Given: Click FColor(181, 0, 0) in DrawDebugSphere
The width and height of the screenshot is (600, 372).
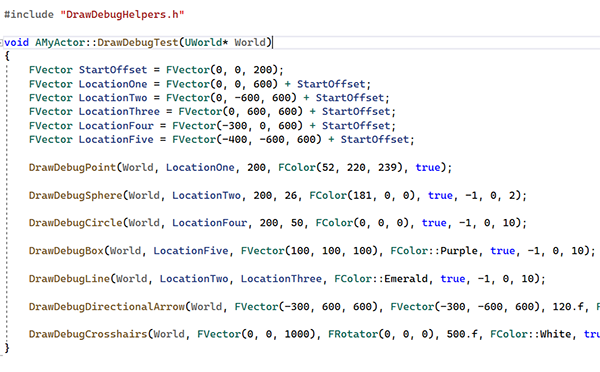Looking at the screenshot, I should click(362, 195).
